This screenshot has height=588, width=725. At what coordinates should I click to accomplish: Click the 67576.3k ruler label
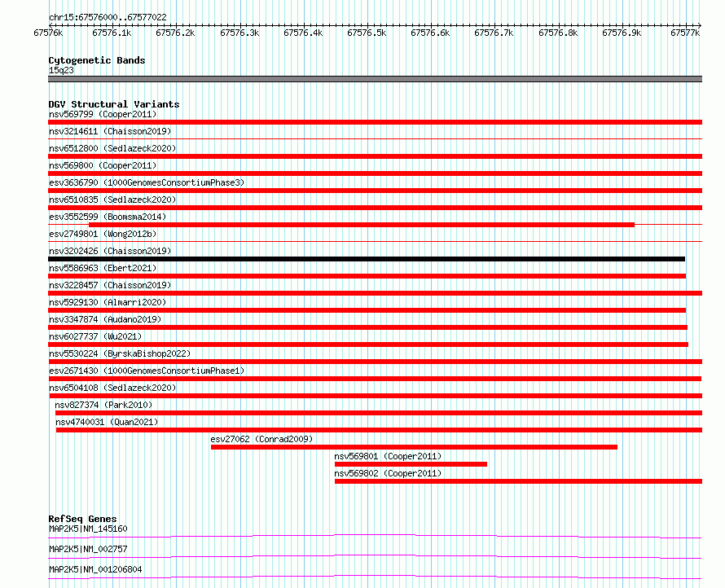pyautogui.click(x=239, y=33)
